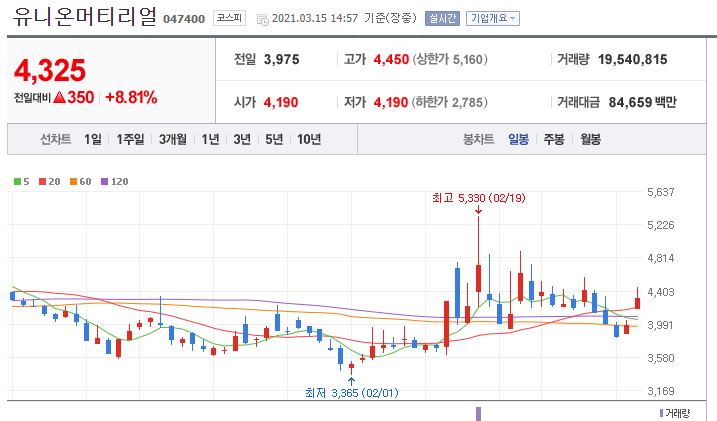Viewport: 717px width, 421px height.
Task: Switch to 월봉 monthly candle chart
Action: (590, 139)
